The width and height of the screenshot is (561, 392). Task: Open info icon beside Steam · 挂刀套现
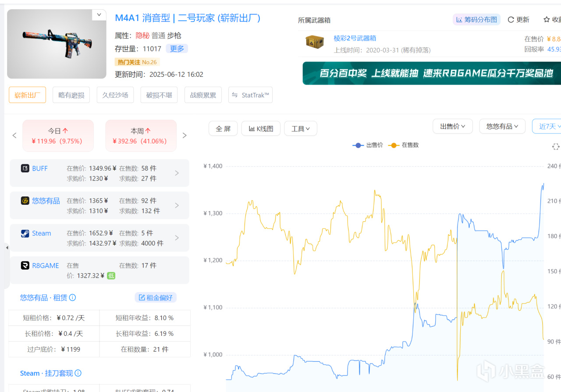[x=78, y=373]
